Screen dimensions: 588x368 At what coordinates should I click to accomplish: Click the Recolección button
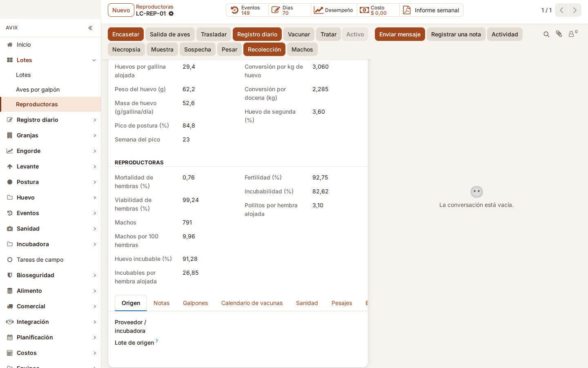(264, 49)
